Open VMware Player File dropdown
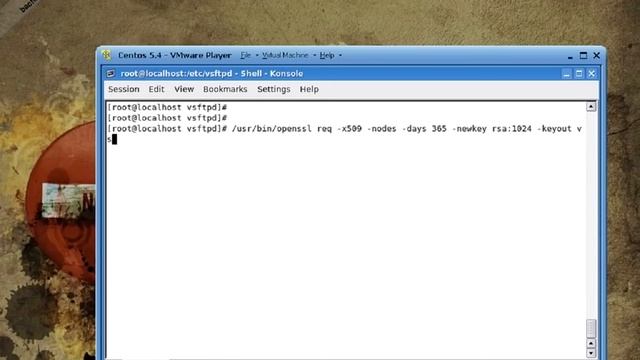Viewport: 640px width, 360px height. click(245, 55)
